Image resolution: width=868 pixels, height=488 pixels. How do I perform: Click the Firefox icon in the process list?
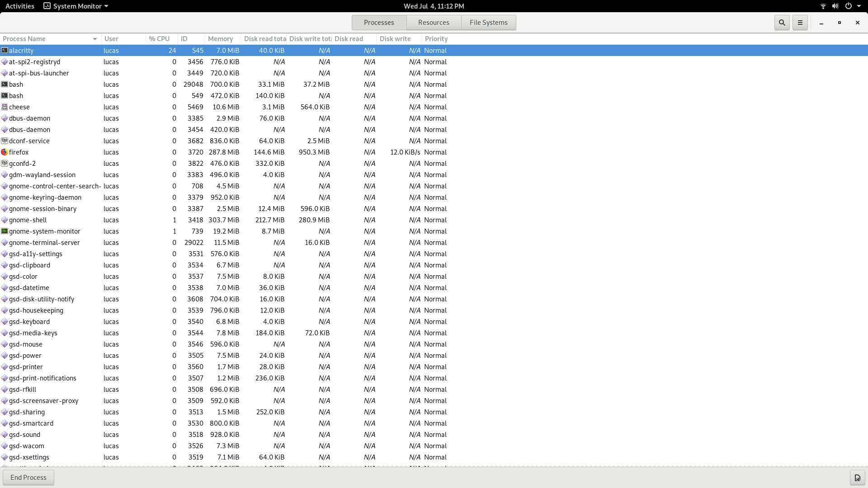[5, 152]
